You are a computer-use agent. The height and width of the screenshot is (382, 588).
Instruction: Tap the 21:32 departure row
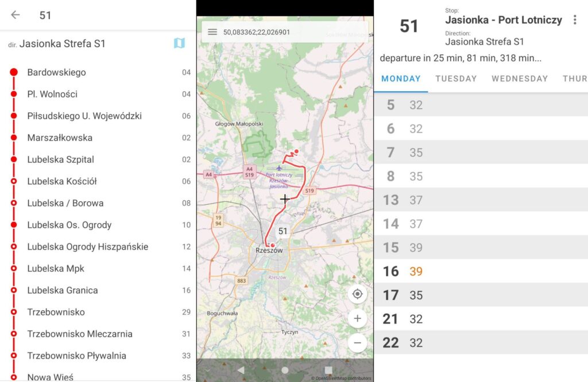click(x=481, y=319)
